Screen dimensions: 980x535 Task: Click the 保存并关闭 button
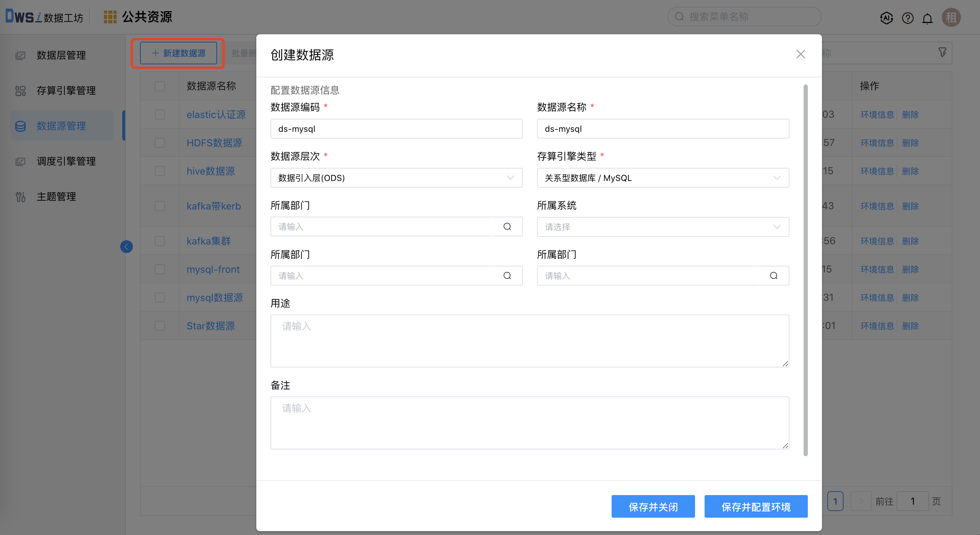coord(653,506)
